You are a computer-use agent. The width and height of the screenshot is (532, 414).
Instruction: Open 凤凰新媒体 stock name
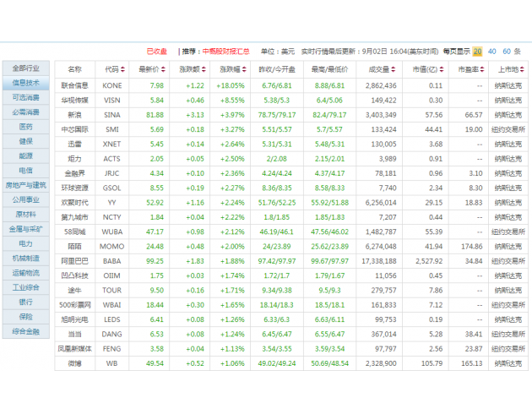(74, 349)
